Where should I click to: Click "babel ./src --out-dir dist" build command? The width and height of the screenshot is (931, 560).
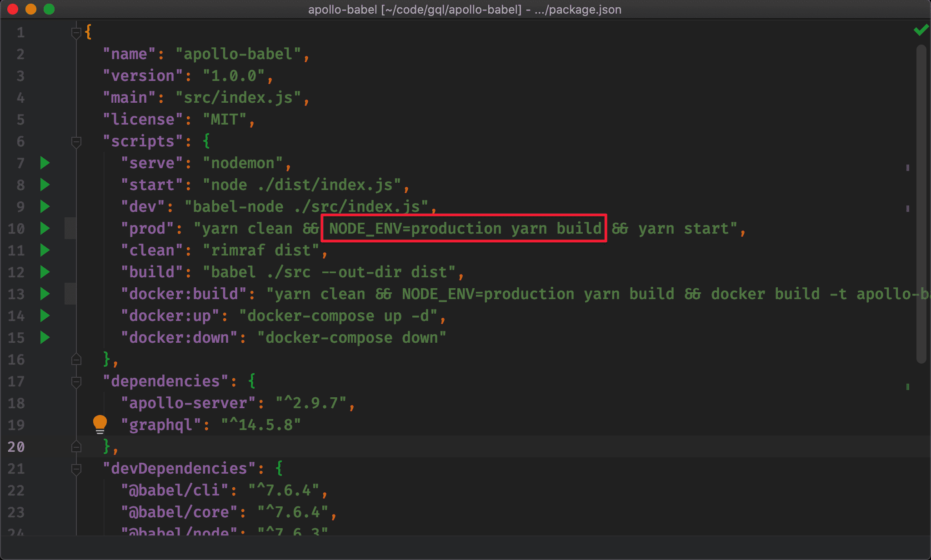329,272
